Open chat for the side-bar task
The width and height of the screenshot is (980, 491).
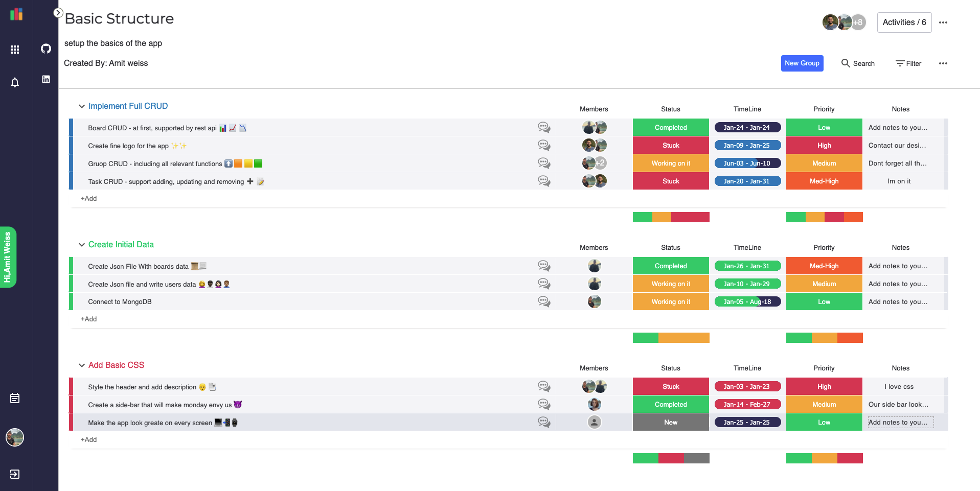(543, 404)
